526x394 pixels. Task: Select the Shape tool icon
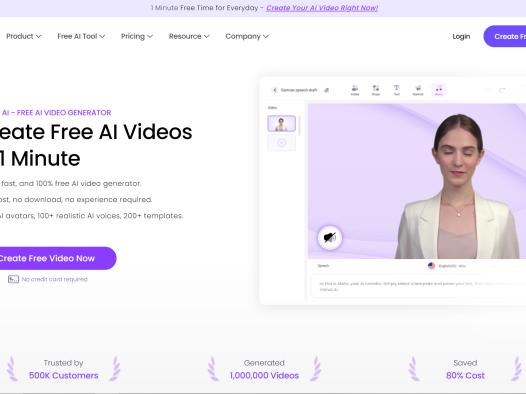point(376,90)
